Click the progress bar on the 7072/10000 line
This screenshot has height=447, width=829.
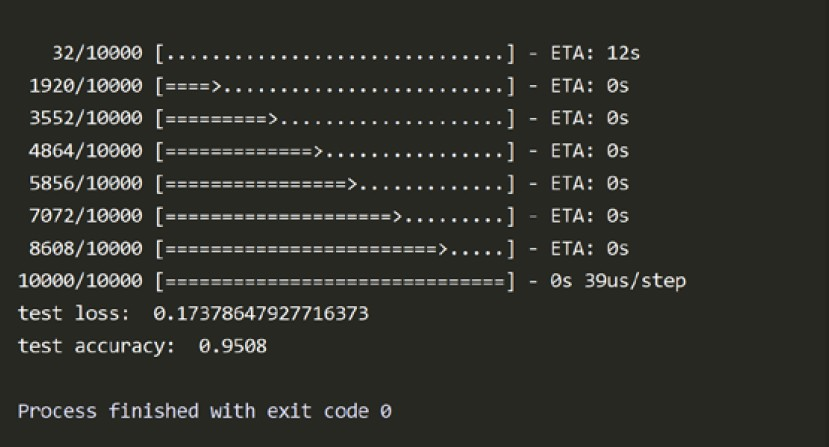(x=335, y=216)
